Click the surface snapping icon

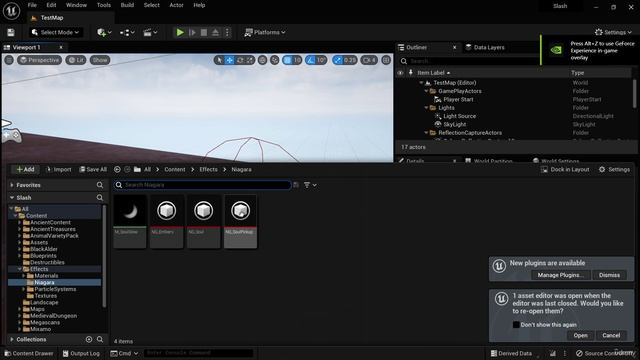point(275,60)
